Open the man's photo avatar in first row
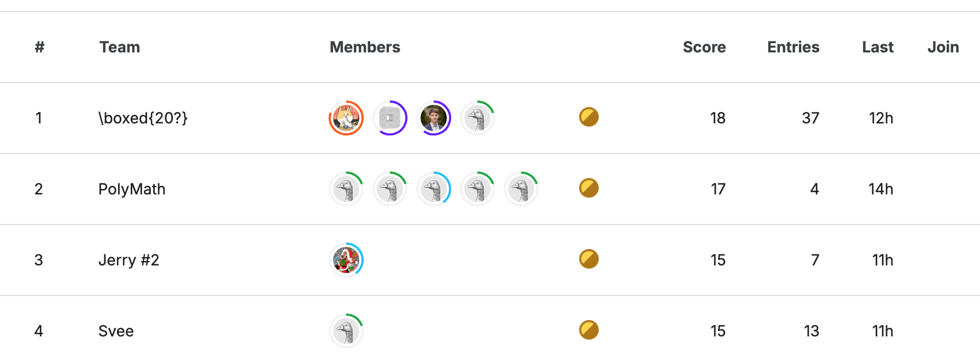The image size is (980, 355). tap(434, 118)
